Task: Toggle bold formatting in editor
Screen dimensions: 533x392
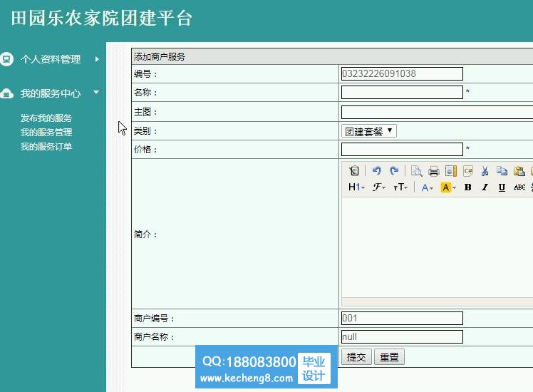Action: (467, 187)
